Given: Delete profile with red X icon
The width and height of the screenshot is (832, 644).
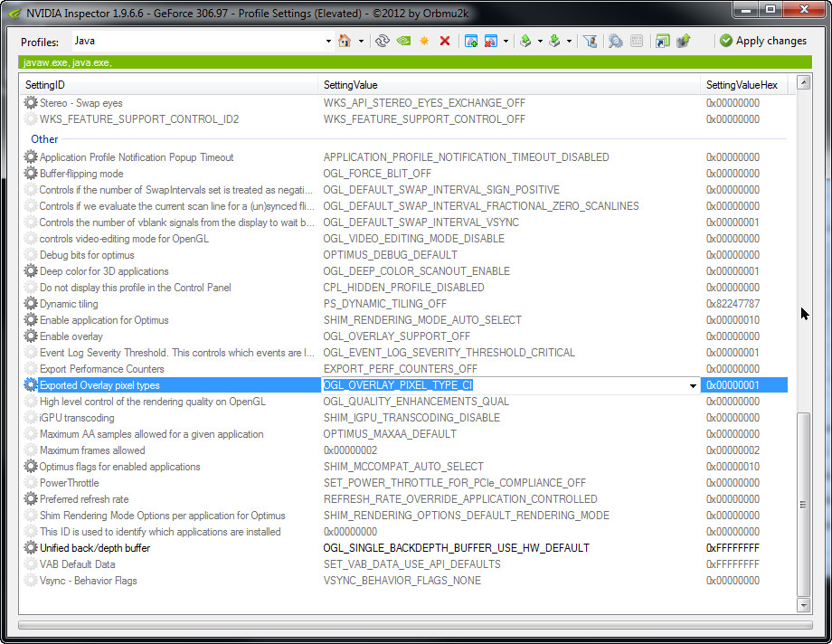Looking at the screenshot, I should coord(444,41).
